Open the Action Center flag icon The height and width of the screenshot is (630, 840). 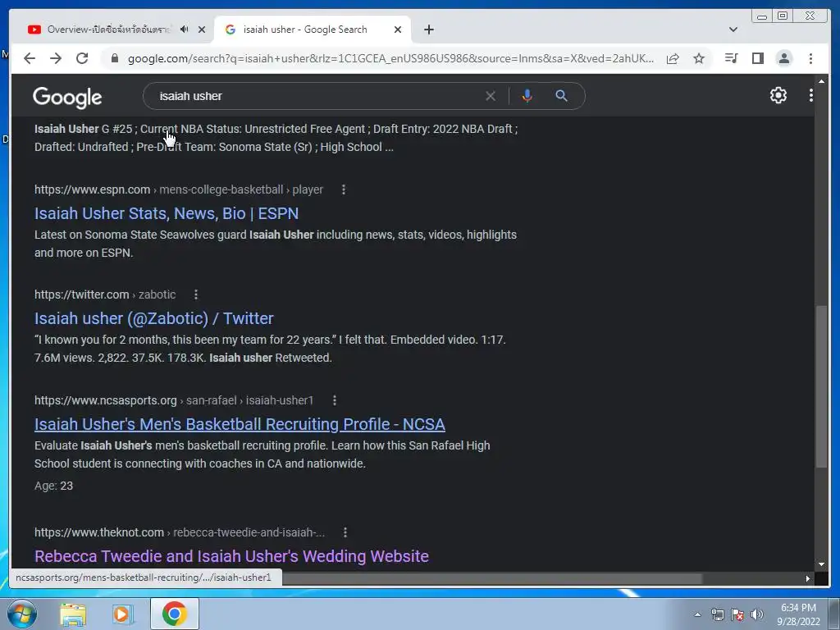click(737, 614)
